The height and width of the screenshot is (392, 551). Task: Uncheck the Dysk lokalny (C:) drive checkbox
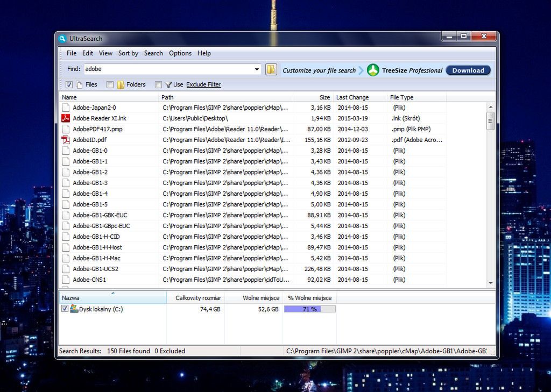65,309
